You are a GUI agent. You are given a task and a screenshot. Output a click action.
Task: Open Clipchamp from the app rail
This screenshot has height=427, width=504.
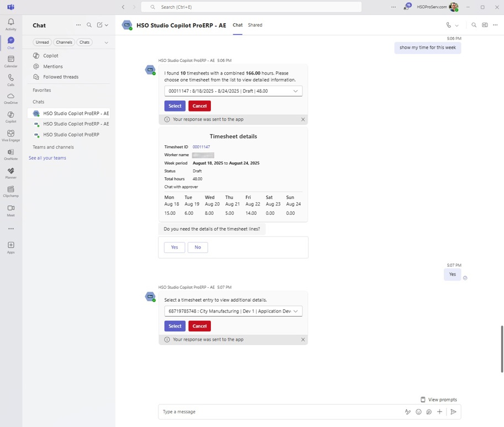(10, 191)
